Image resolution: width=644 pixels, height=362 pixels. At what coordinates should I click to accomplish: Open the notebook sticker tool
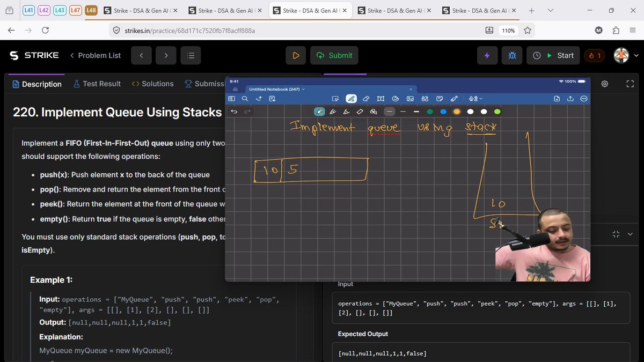coord(396,99)
